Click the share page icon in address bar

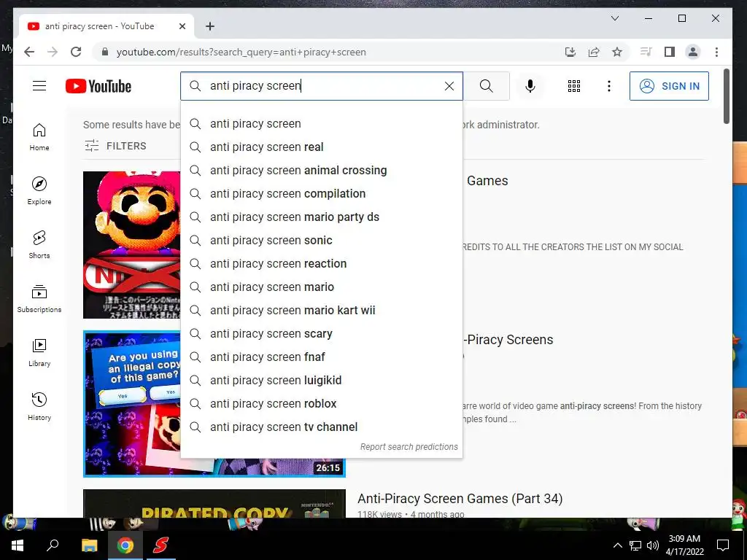pos(594,52)
